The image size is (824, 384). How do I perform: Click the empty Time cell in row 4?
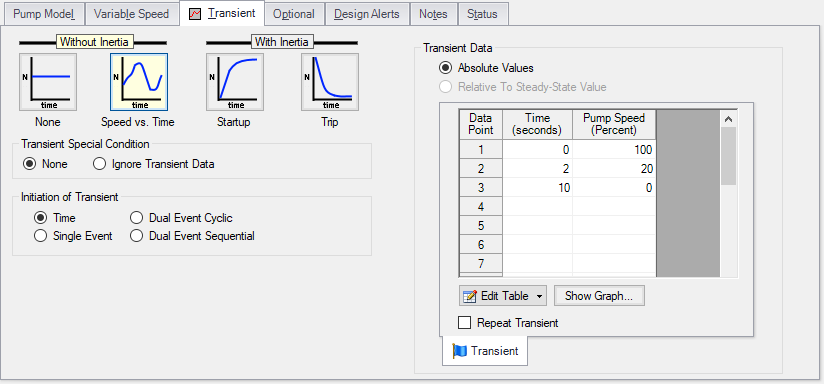click(537, 206)
